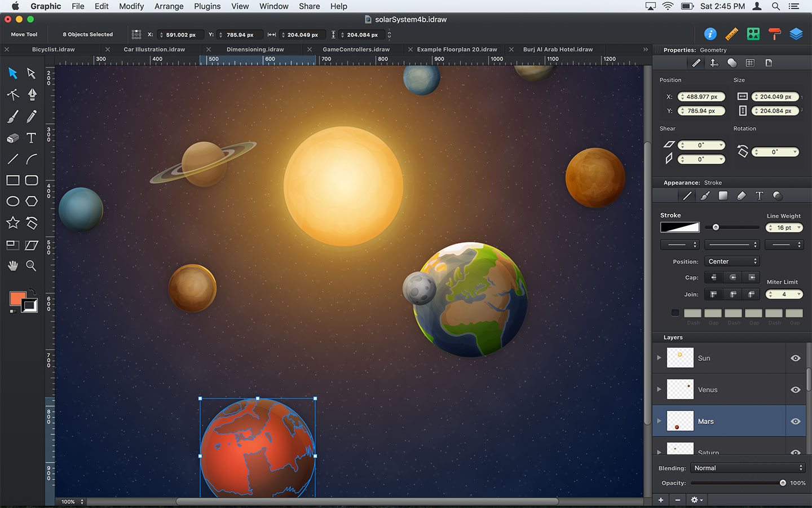Choose the Star shape tool
The height and width of the screenshot is (508, 812).
click(12, 223)
